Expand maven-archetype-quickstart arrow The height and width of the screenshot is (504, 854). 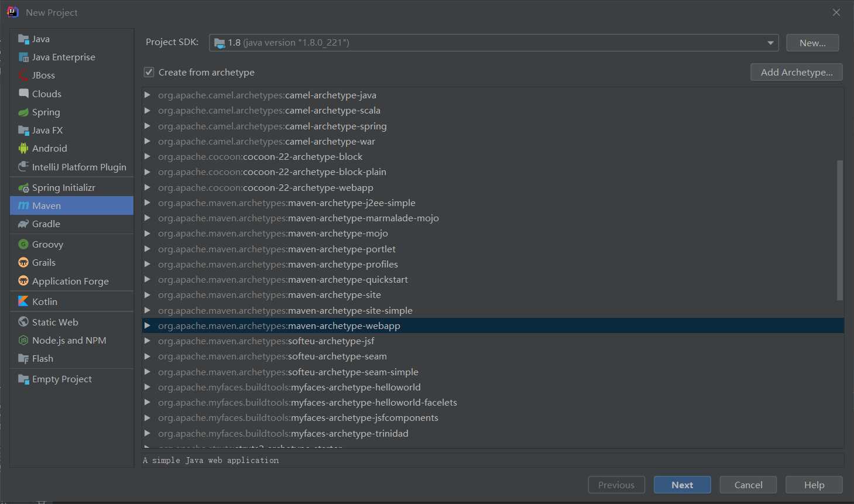click(148, 279)
